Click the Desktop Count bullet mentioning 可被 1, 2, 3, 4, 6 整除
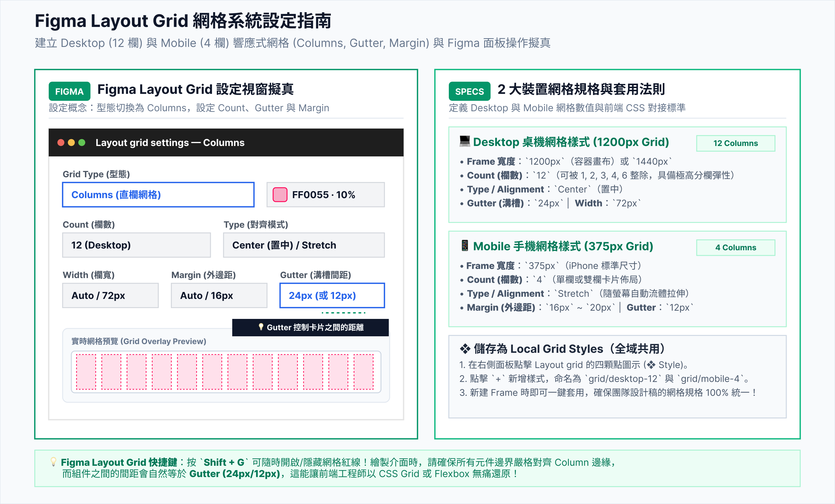835x504 pixels. point(597,175)
